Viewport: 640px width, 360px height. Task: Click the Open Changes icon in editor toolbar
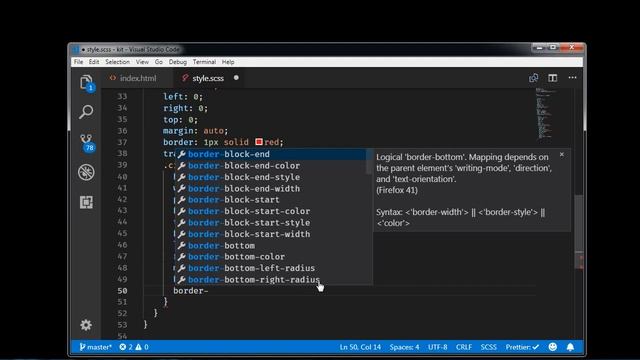click(533, 78)
